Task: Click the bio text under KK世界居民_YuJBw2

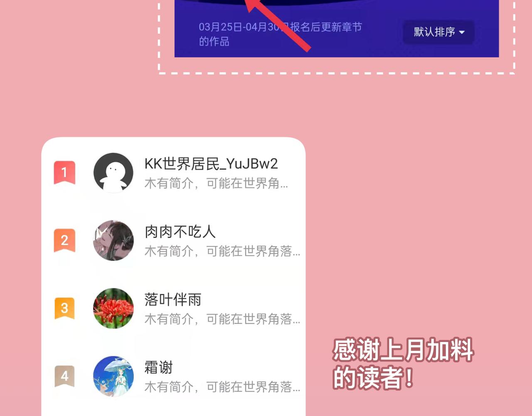Action: pos(216,183)
